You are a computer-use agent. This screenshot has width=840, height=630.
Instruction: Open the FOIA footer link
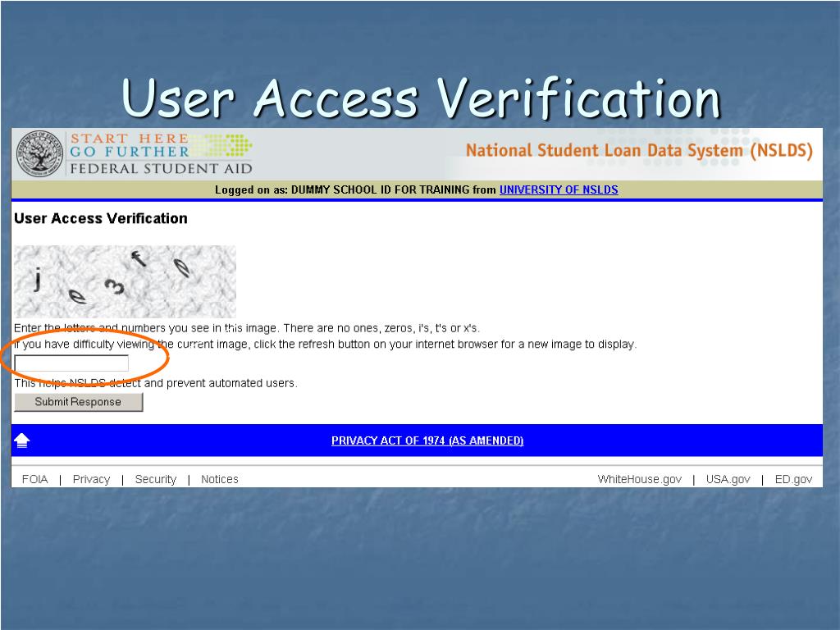(34, 479)
